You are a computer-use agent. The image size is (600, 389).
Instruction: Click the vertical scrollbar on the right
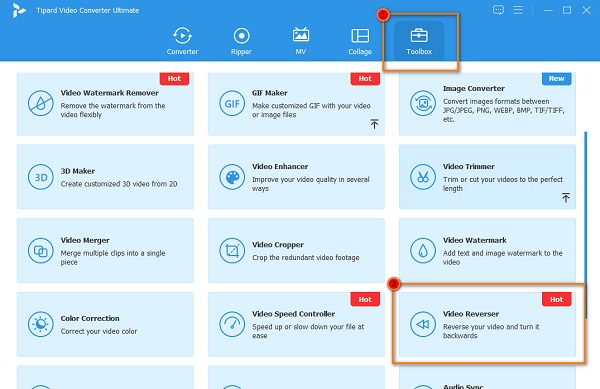point(585,226)
